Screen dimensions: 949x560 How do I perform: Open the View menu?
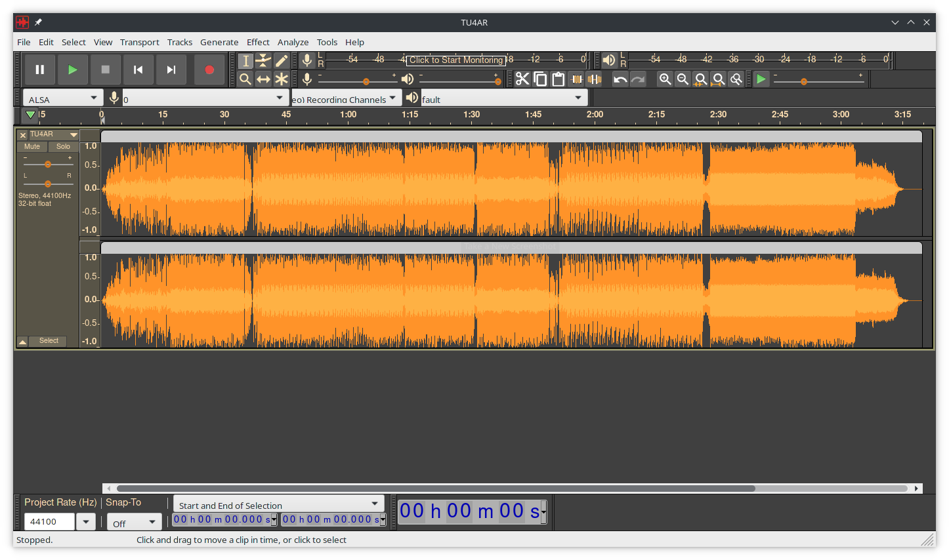tap(103, 42)
